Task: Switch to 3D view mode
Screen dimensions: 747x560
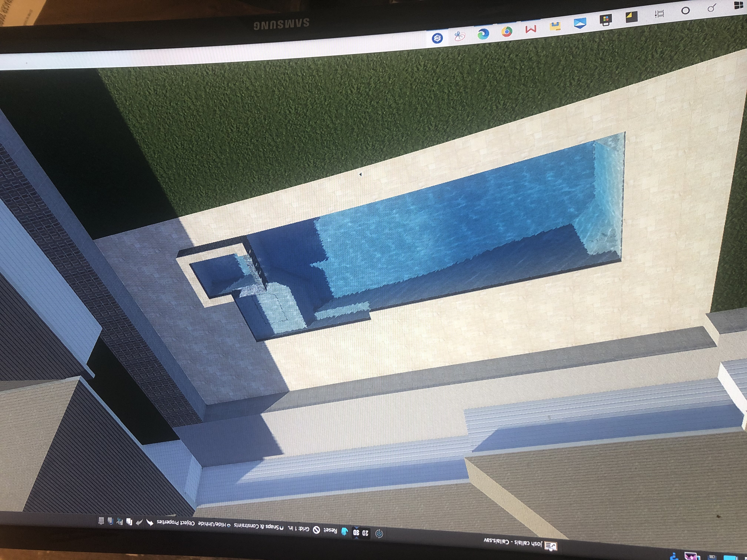Action: click(356, 532)
